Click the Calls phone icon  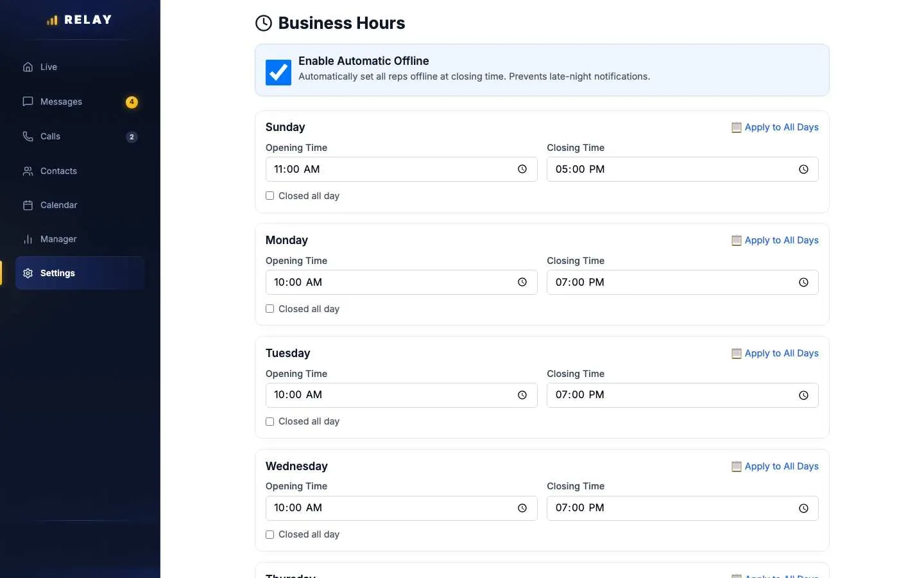point(28,136)
